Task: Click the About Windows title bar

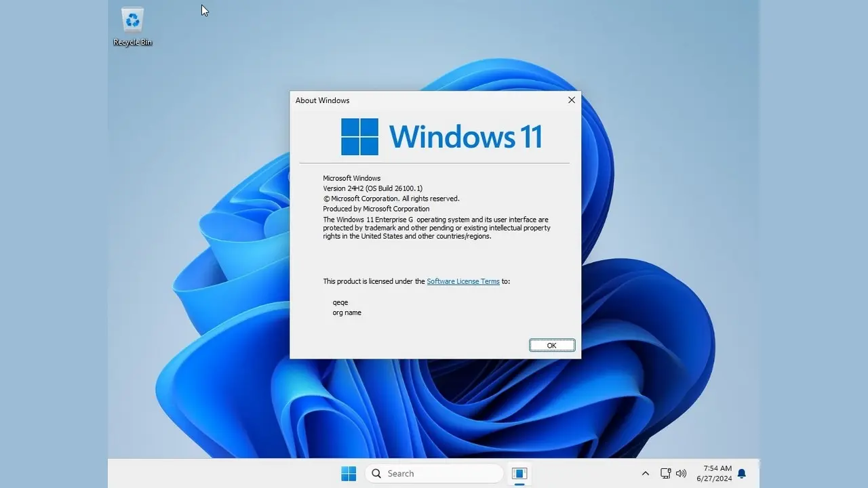Action: 420,100
